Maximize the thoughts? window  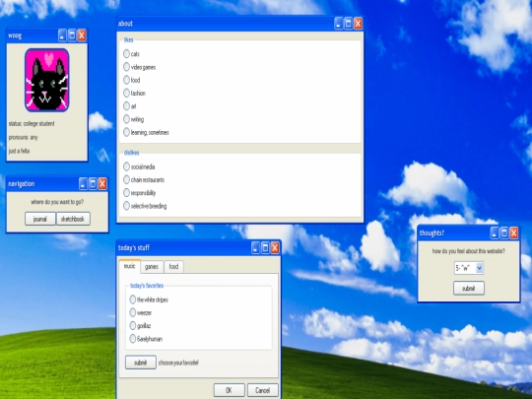504,233
